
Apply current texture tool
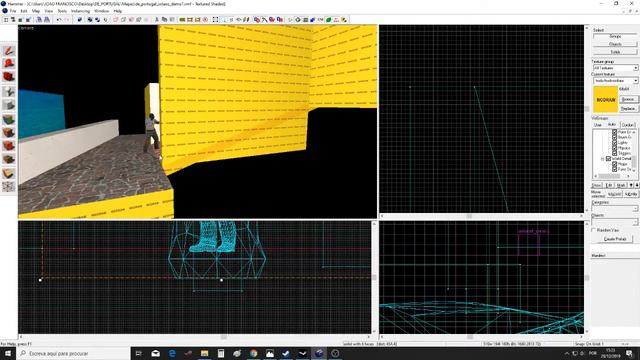[x=9, y=133]
